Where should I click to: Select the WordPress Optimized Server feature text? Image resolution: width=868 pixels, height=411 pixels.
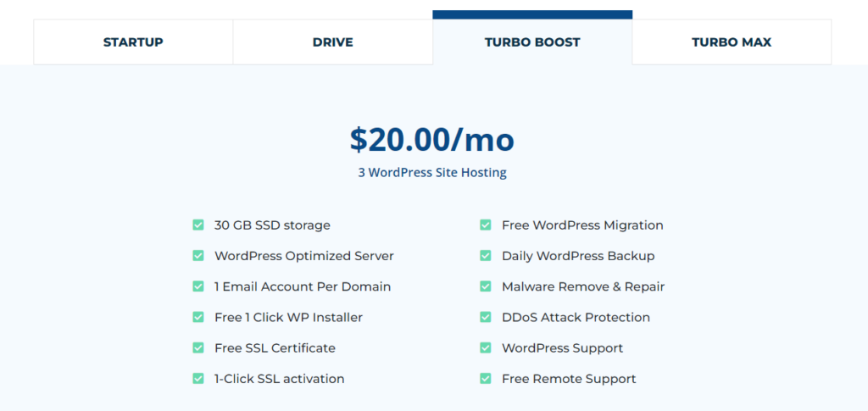(x=304, y=256)
